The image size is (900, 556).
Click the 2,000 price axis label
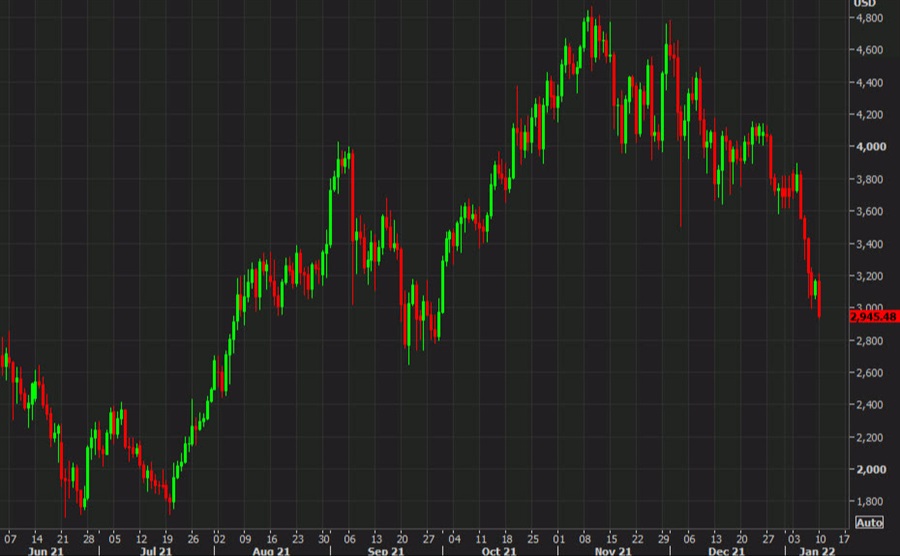coord(866,470)
